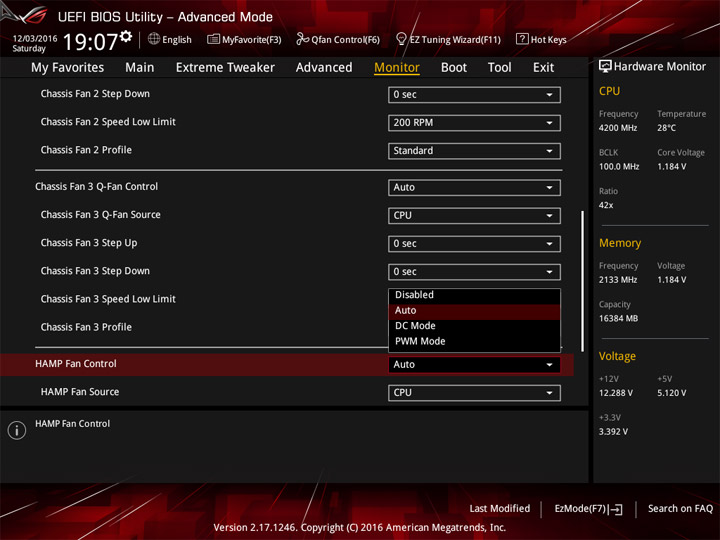Screen dimensions: 720x540
Task: Click the info icon beside HAMP Fan Control help
Action: tap(17, 430)
